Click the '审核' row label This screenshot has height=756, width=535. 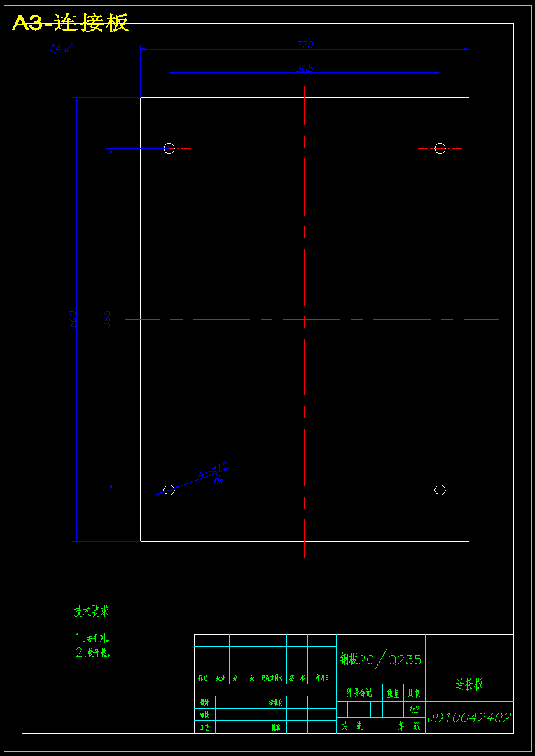point(205,715)
